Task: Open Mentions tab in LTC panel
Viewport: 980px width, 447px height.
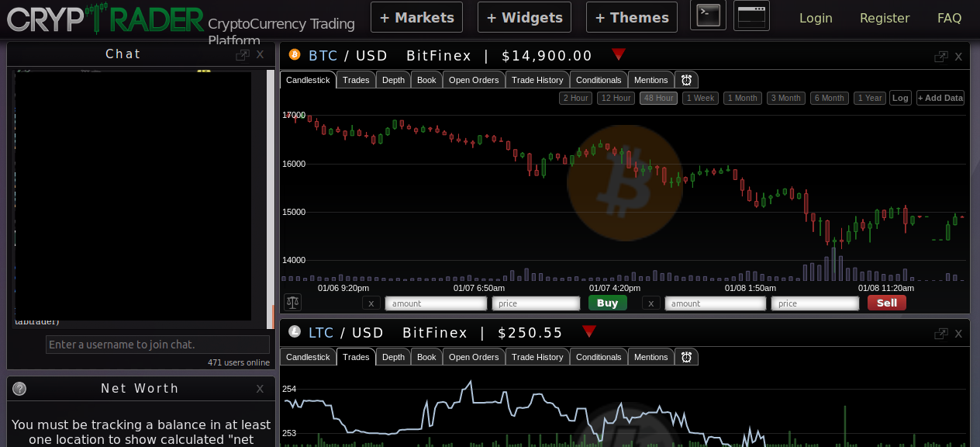Action: coord(650,357)
